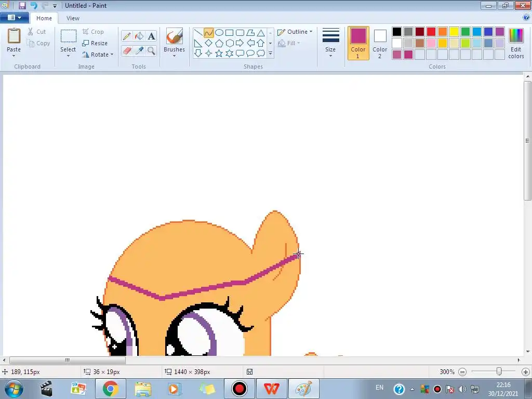Click the vertical scrollbar down arrow

(x=528, y=352)
